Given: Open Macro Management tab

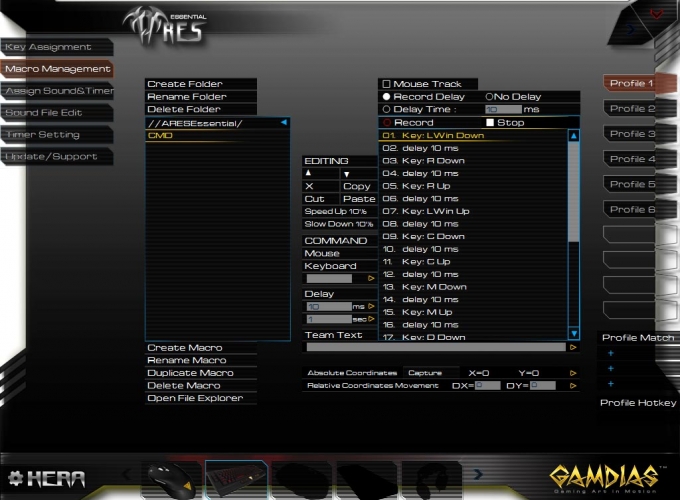Looking at the screenshot, I should [x=57, y=69].
